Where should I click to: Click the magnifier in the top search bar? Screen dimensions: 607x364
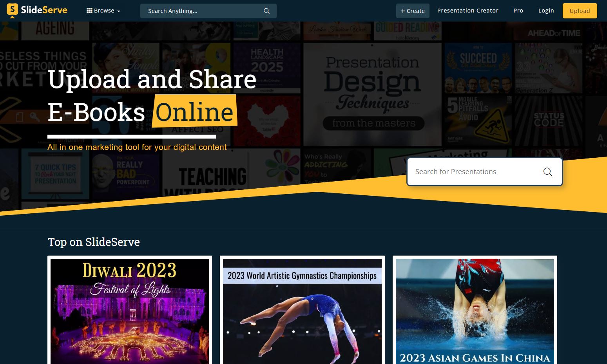click(x=266, y=11)
